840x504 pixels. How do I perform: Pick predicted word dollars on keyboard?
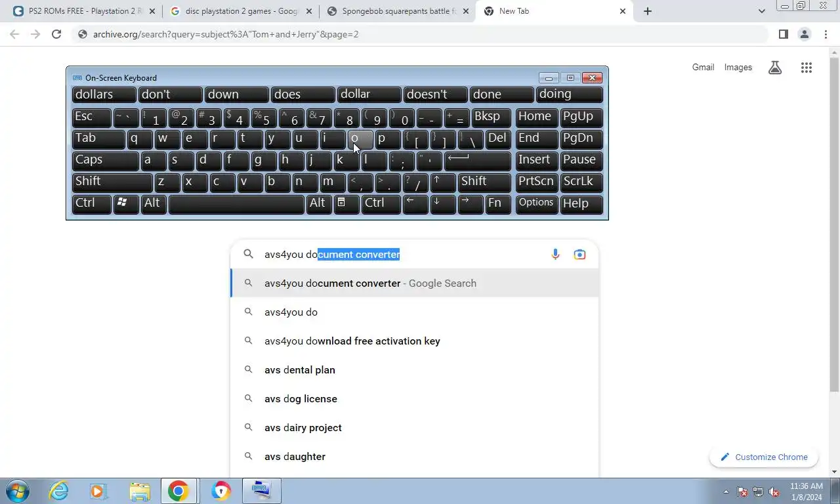coord(104,94)
